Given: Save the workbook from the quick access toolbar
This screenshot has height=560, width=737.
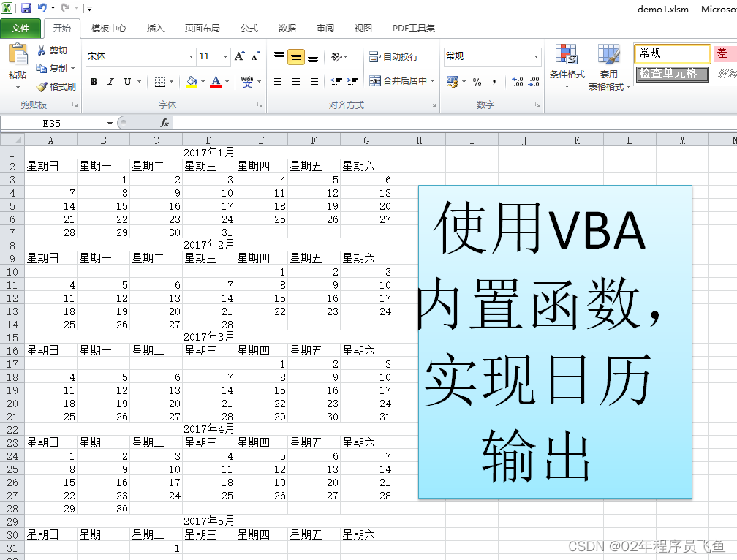Looking at the screenshot, I should click(x=26, y=8).
